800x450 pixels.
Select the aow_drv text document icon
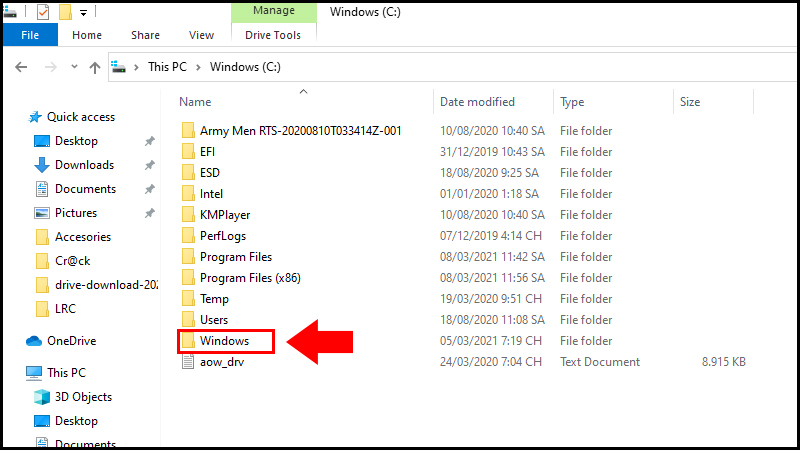coord(187,362)
